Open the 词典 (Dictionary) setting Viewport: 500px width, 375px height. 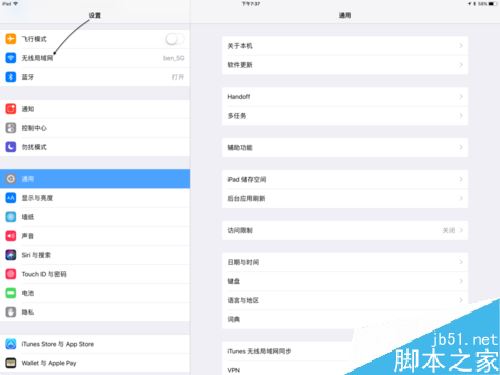(x=345, y=319)
